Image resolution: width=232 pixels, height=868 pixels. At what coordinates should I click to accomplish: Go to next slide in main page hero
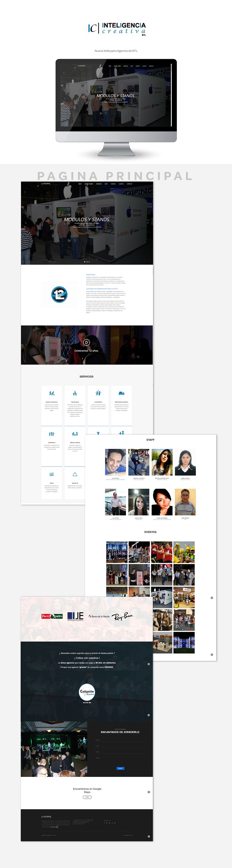point(148,223)
